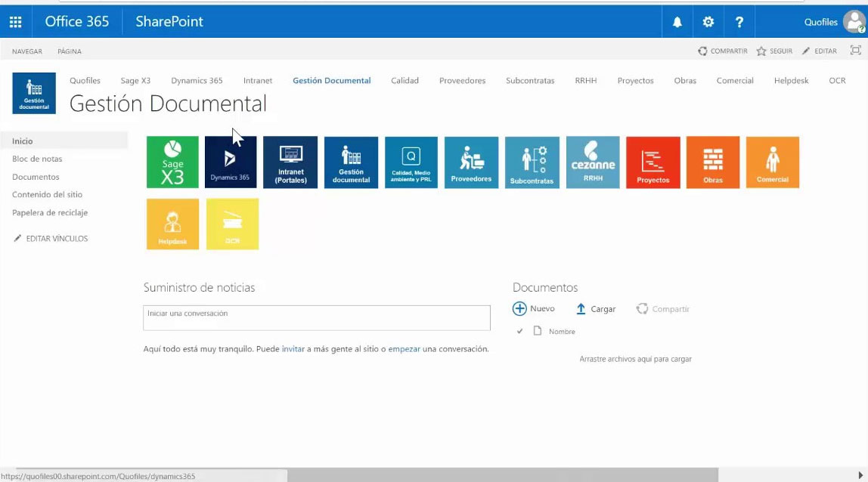Go to Proyectos in top navigation

tap(635, 80)
